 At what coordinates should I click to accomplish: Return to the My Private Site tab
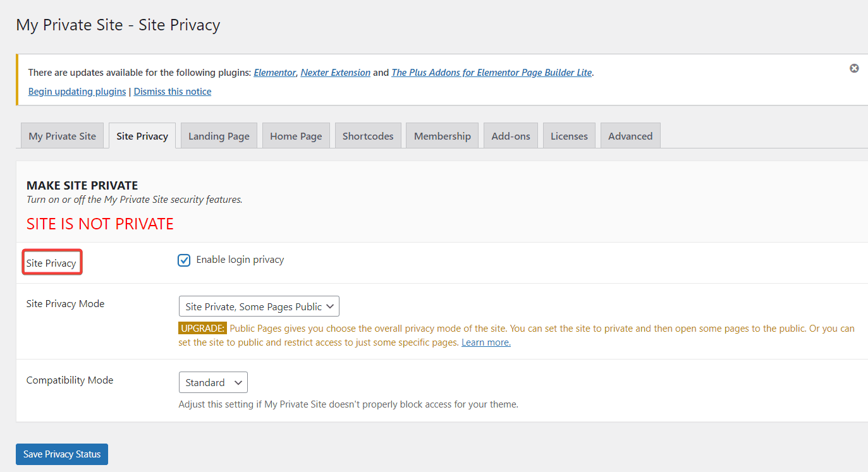[x=62, y=135]
